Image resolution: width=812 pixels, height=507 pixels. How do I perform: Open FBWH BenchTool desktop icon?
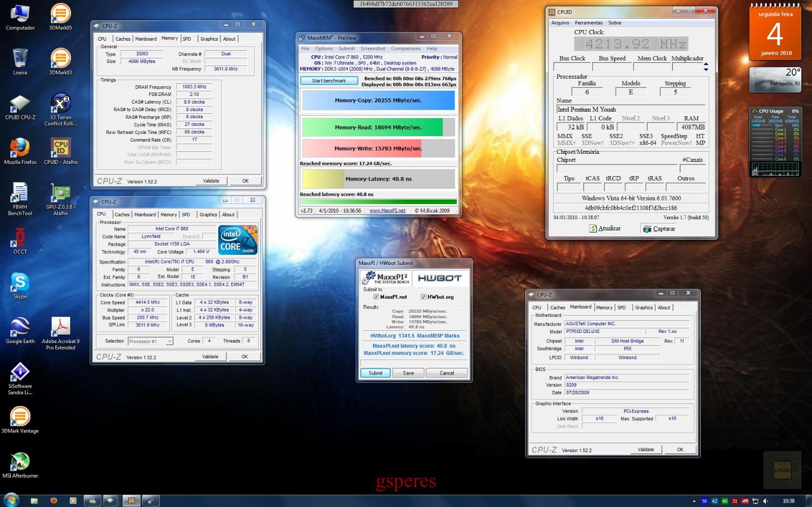tap(20, 199)
